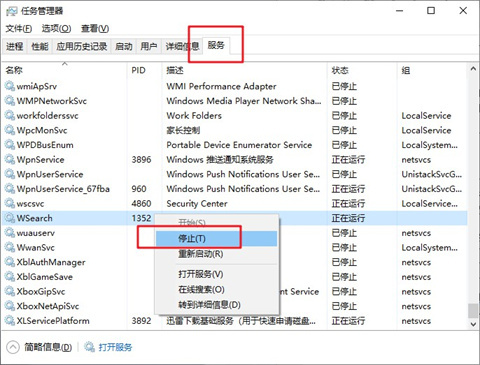This screenshot has height=365, width=480.
Task: Choose 重新启动(R) in the context menu
Action: [x=216, y=254]
